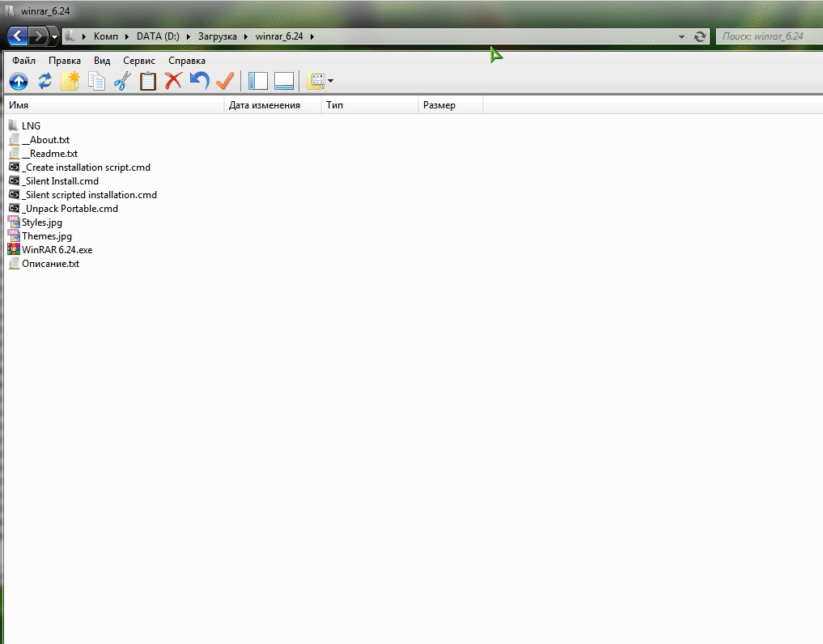Expand arrow after Комп in breadcrumb

(127, 36)
